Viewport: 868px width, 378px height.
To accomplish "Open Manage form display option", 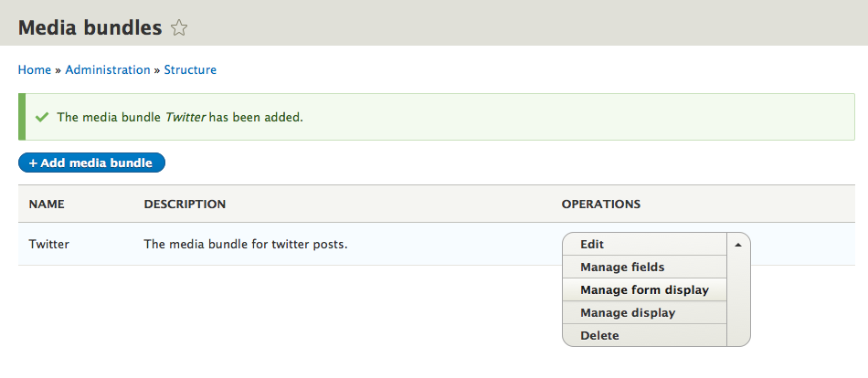I will 645,289.
